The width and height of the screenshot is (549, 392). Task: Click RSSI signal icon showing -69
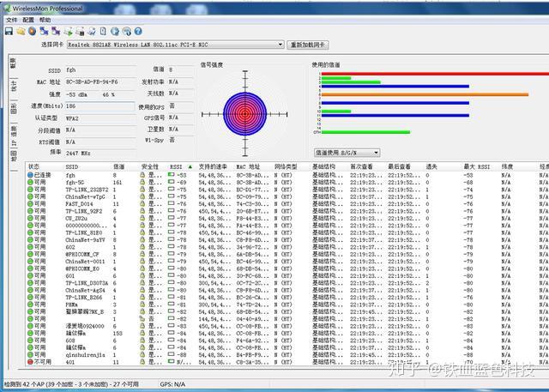[172, 182]
